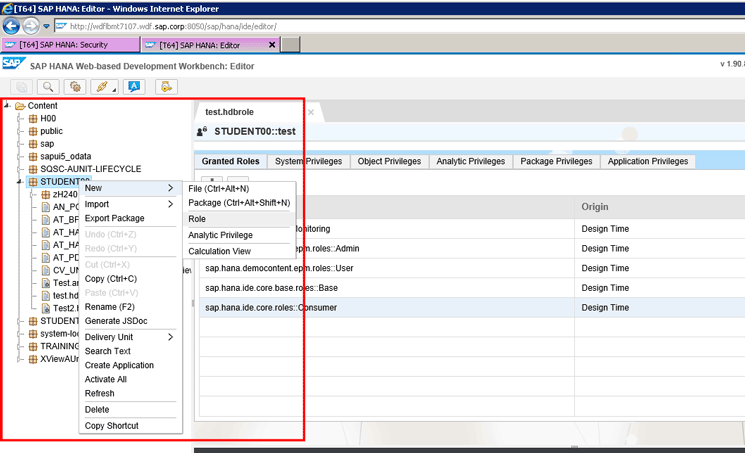Open the browser history dropdown arrow

(46, 26)
